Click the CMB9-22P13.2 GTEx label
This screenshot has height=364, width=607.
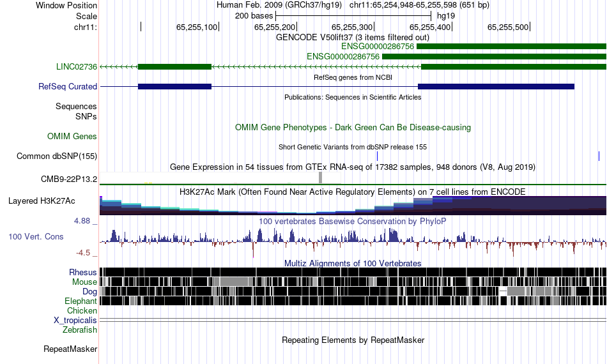[x=69, y=179]
